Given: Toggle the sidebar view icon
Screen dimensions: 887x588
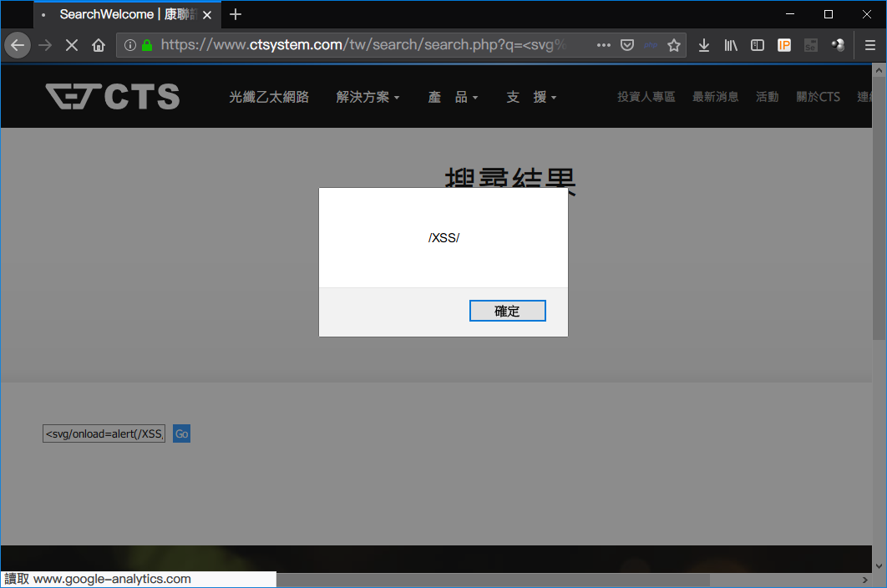Looking at the screenshot, I should click(758, 45).
